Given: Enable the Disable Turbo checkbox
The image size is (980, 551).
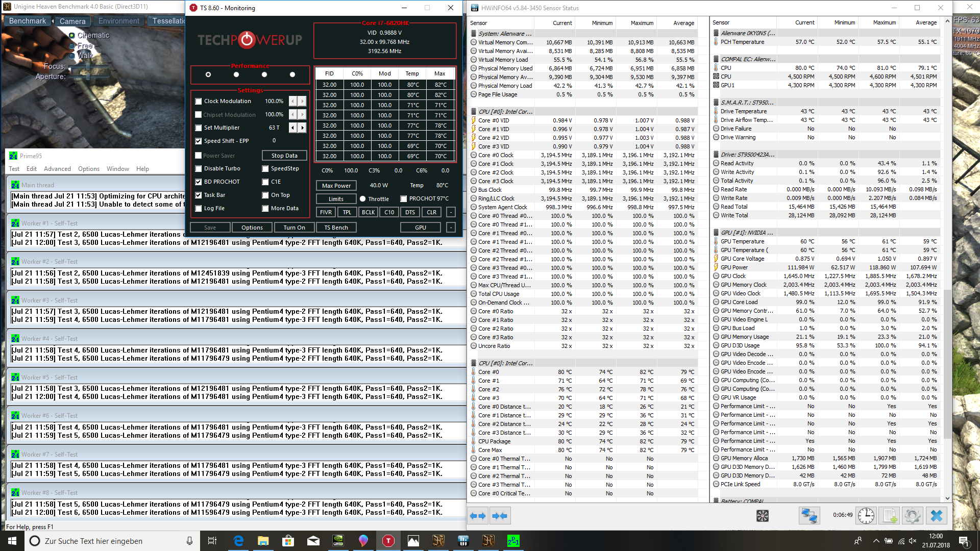Looking at the screenshot, I should (x=199, y=169).
